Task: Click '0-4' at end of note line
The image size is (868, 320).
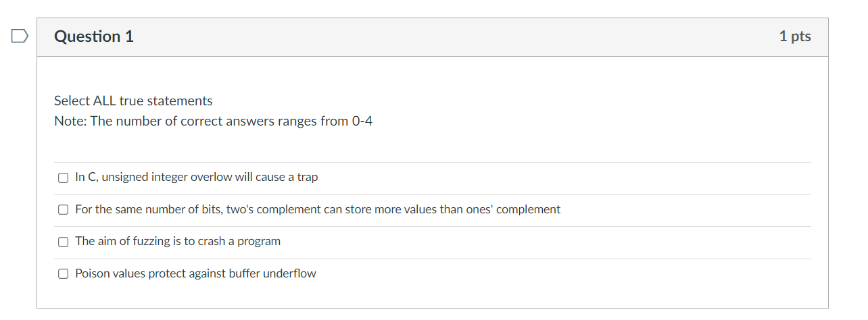Action: point(362,122)
